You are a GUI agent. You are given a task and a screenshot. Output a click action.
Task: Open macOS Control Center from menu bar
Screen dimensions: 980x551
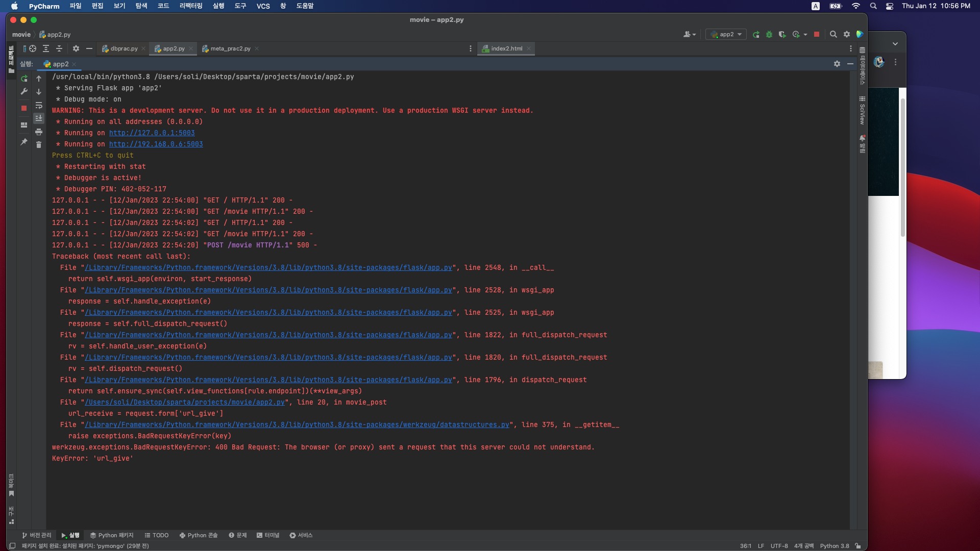[x=890, y=6]
